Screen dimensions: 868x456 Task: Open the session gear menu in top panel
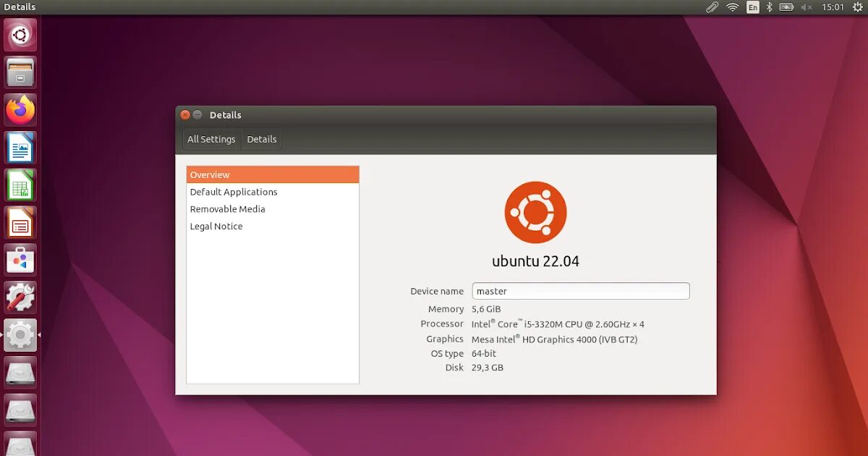(857, 7)
